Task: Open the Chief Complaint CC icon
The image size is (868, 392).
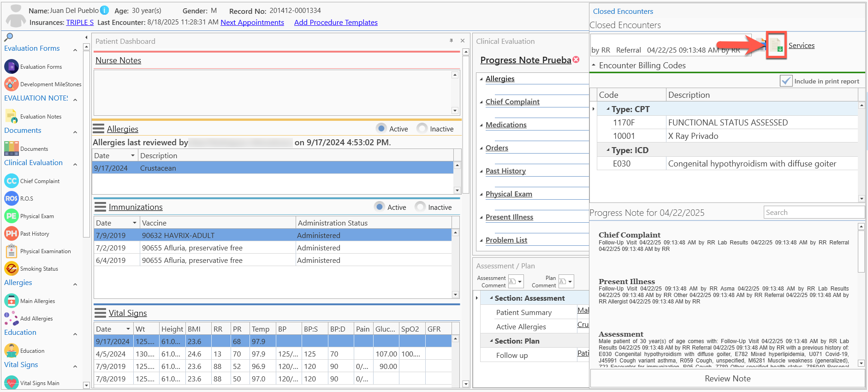Action: tap(12, 181)
